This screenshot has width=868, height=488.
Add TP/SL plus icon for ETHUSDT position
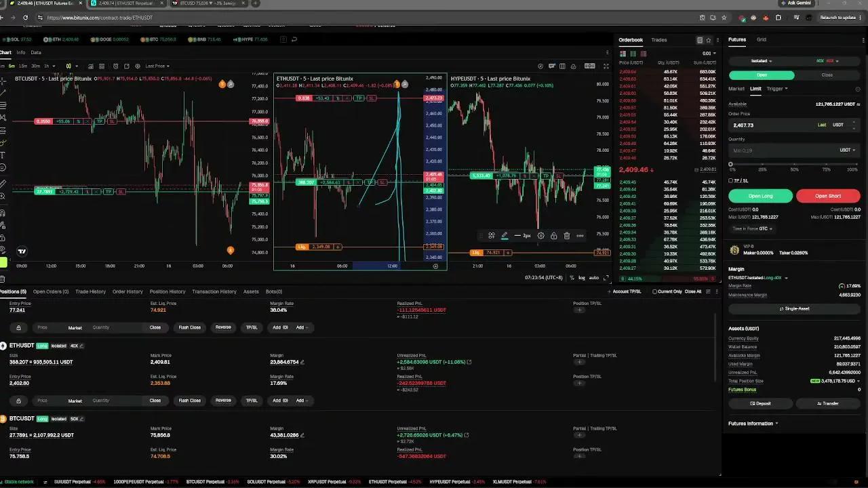pos(579,383)
